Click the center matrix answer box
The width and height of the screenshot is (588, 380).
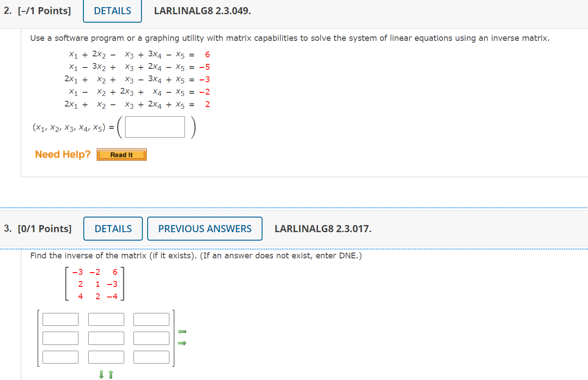[106, 337]
